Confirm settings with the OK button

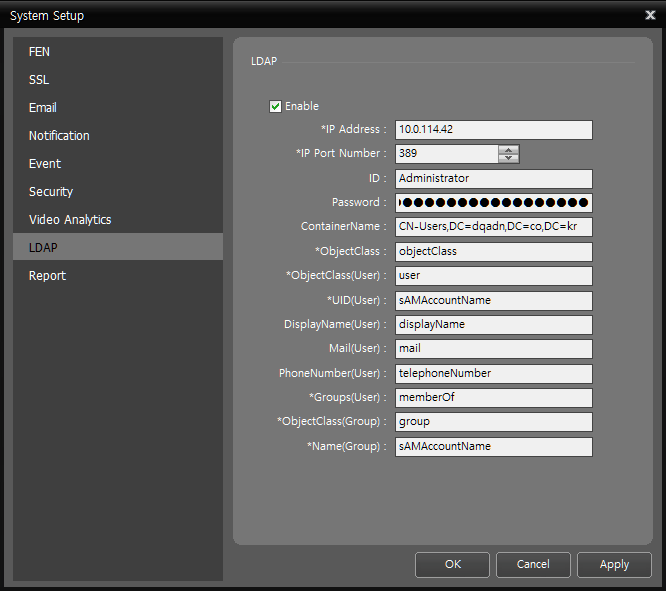(x=452, y=565)
